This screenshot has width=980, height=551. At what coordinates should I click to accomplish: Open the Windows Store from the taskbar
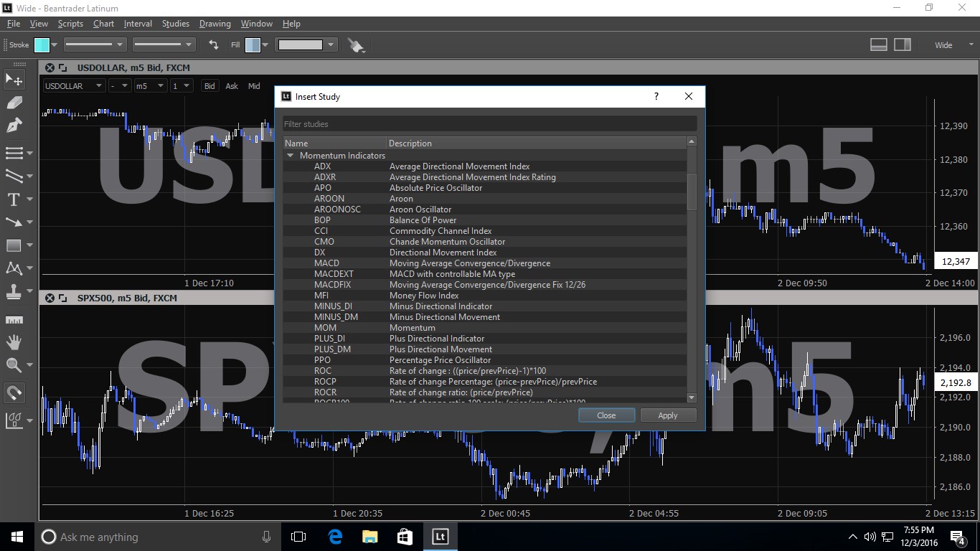click(405, 537)
